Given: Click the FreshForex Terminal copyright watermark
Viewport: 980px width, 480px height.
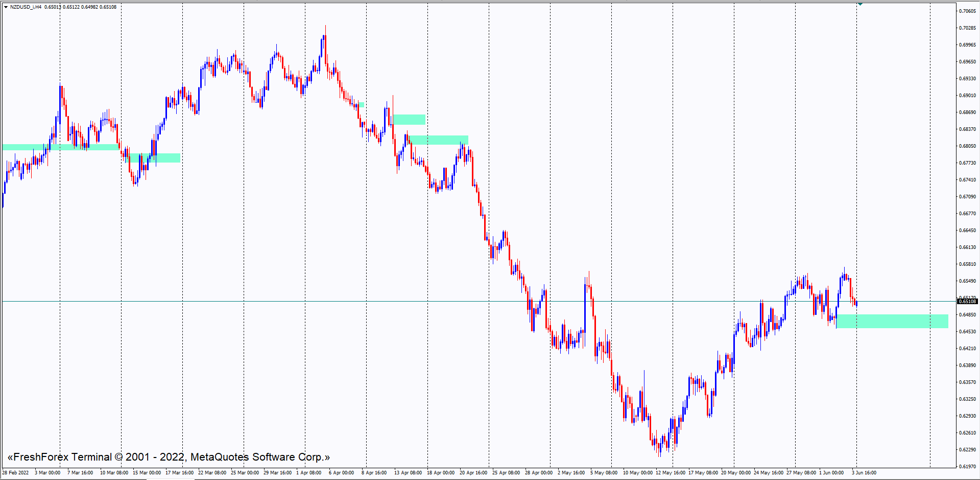Looking at the screenshot, I should click(169, 457).
